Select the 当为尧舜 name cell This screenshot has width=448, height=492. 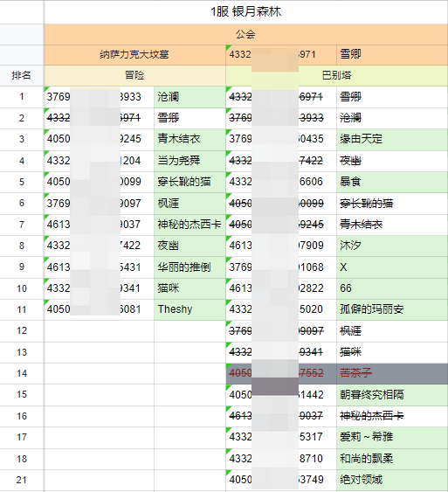pos(190,161)
